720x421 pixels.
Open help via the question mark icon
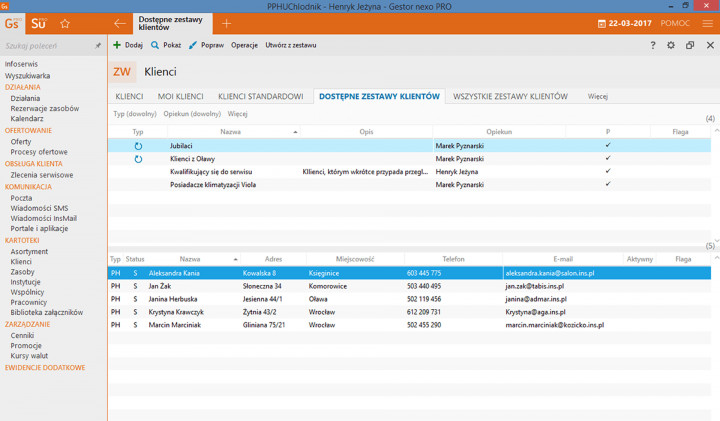[x=653, y=45]
